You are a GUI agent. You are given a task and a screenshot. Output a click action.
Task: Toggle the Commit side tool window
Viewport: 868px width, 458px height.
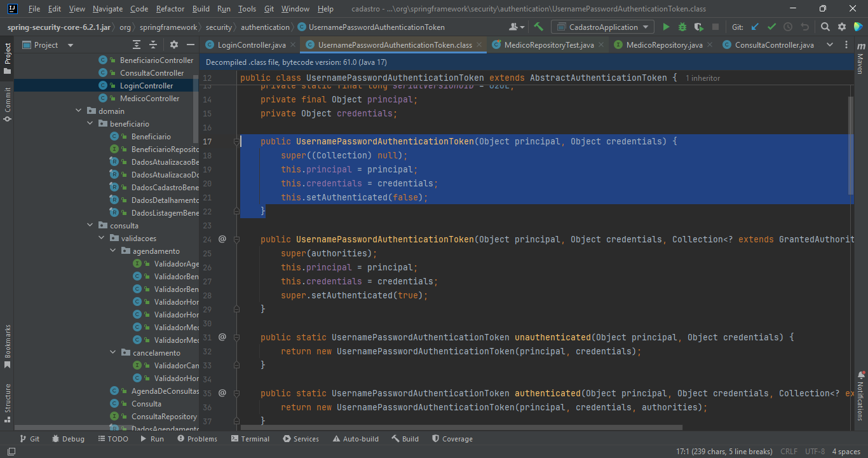pyautogui.click(x=8, y=105)
